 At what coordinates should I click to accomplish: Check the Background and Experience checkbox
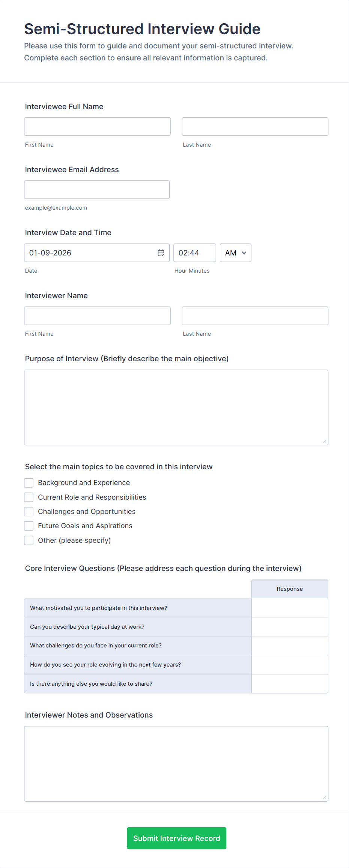[29, 483]
